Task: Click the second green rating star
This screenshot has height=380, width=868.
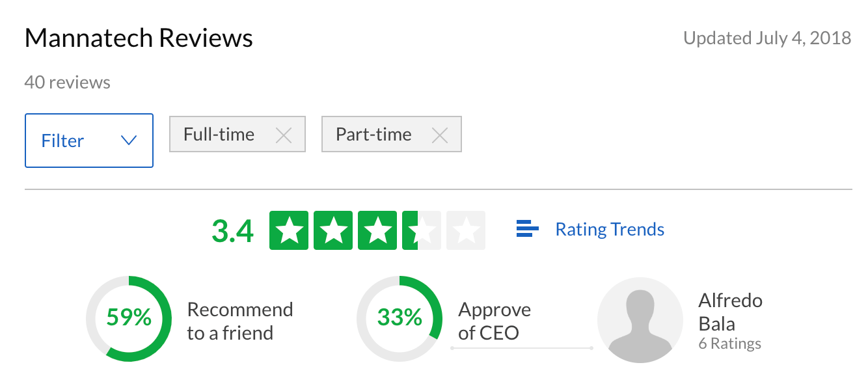Action: (333, 230)
